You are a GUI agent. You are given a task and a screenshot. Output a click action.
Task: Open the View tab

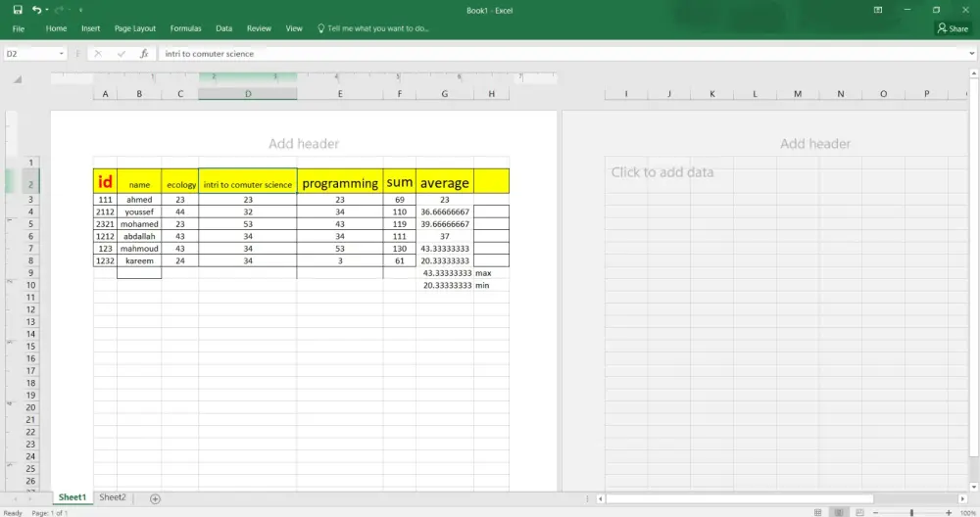[294, 28]
